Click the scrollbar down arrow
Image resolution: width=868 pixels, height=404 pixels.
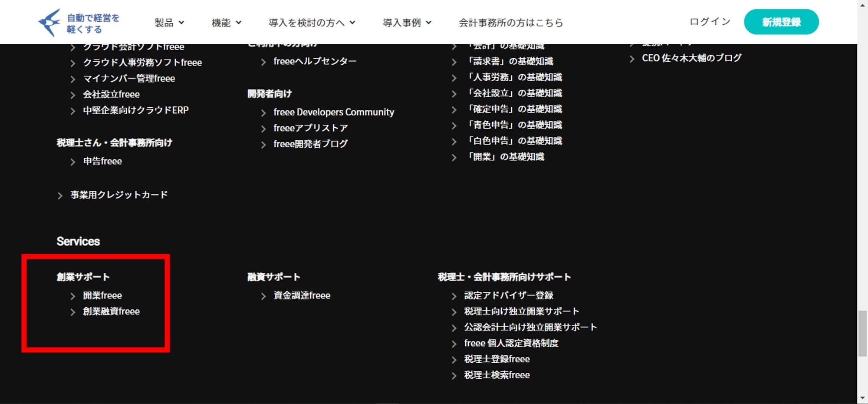click(862, 398)
